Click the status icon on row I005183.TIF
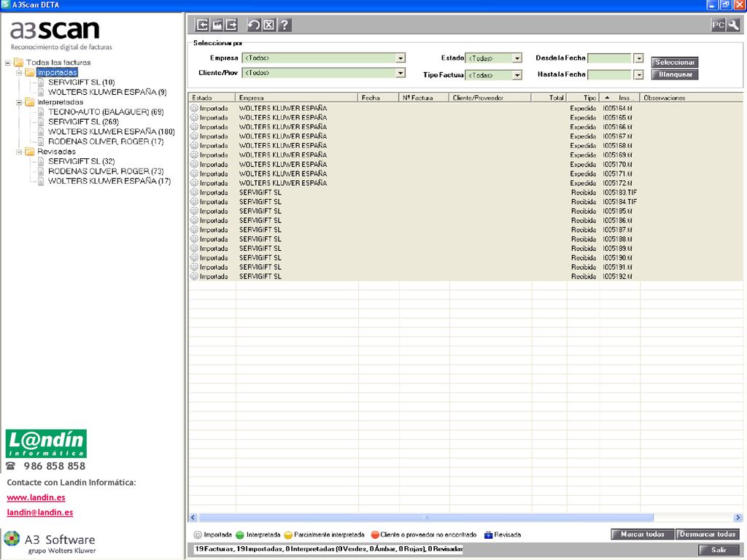 pyautogui.click(x=194, y=192)
